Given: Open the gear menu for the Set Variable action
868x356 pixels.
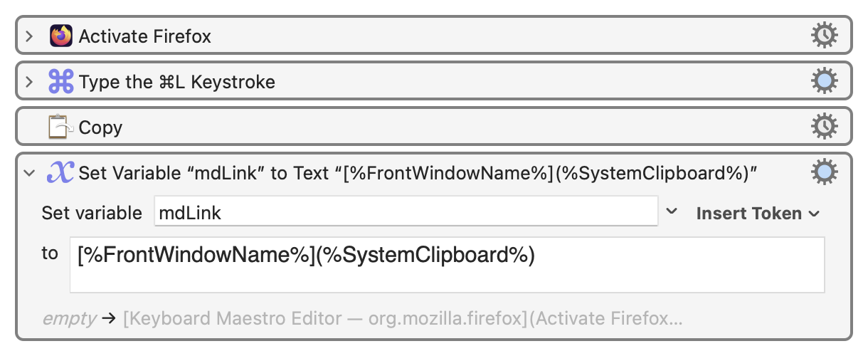Looking at the screenshot, I should [x=824, y=172].
